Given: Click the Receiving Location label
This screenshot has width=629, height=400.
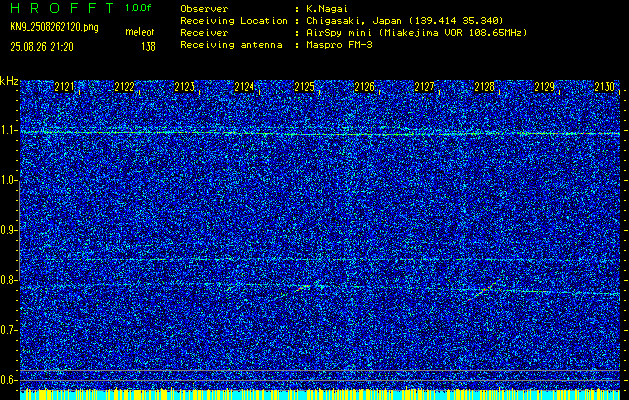Looking at the screenshot, I should click(234, 21).
